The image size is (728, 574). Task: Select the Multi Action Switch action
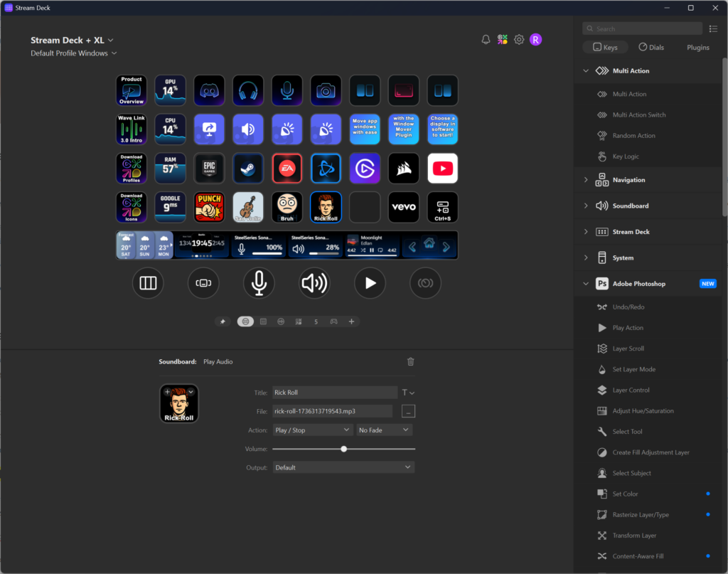click(x=639, y=115)
